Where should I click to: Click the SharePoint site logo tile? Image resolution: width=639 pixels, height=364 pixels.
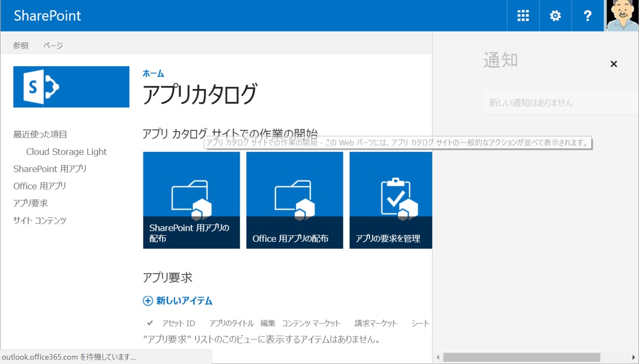point(71,86)
